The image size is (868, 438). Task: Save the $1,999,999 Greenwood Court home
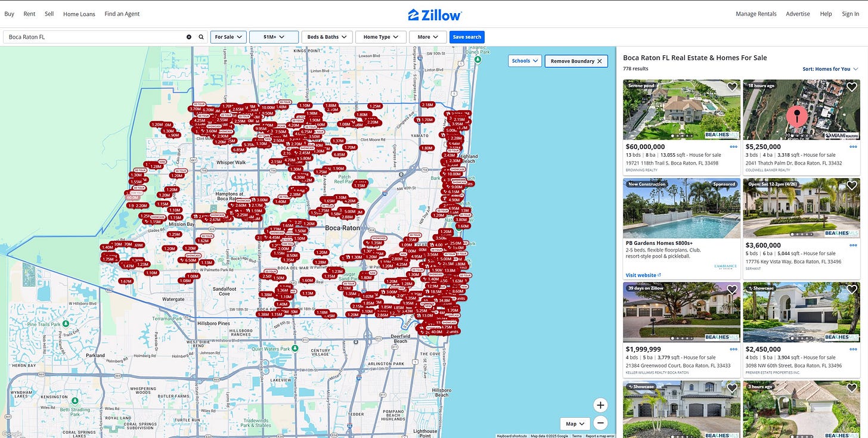point(732,290)
